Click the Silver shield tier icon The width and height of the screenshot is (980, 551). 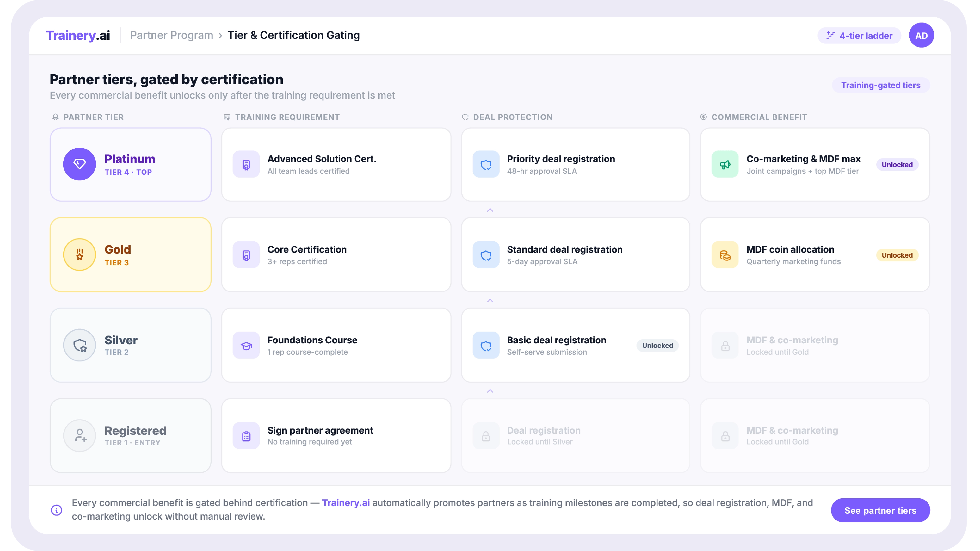[x=80, y=345]
